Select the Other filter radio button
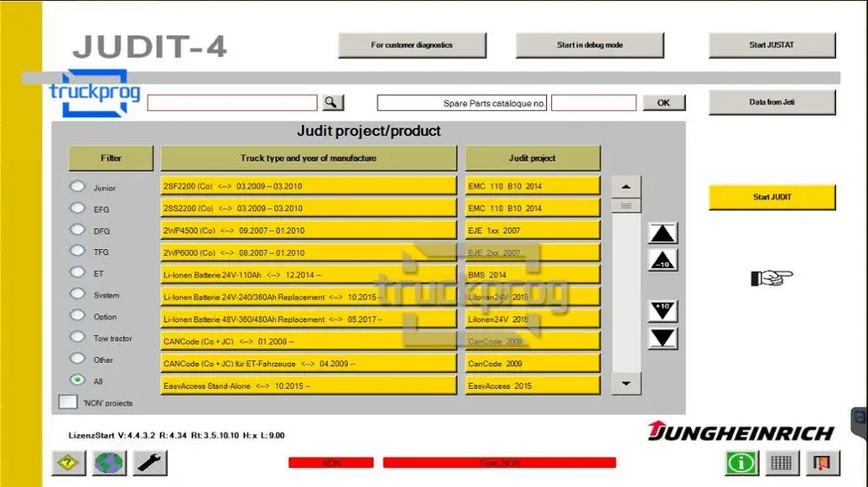 [77, 359]
